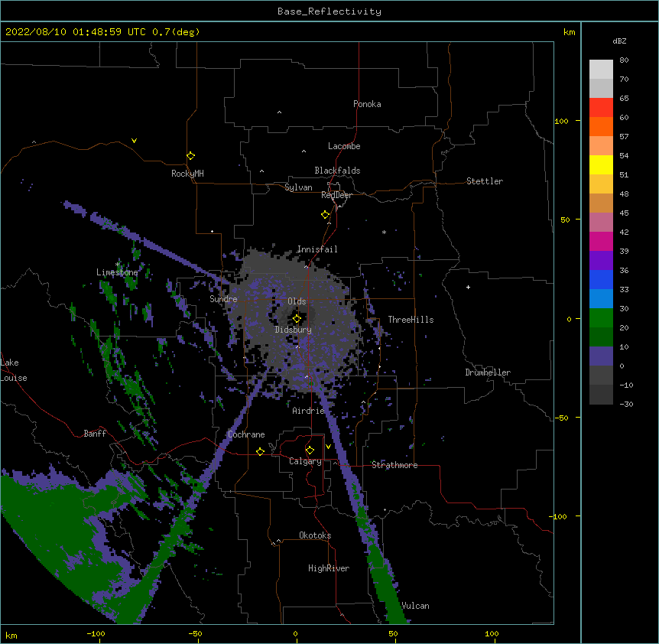Select the Strathmore town label

394,465
